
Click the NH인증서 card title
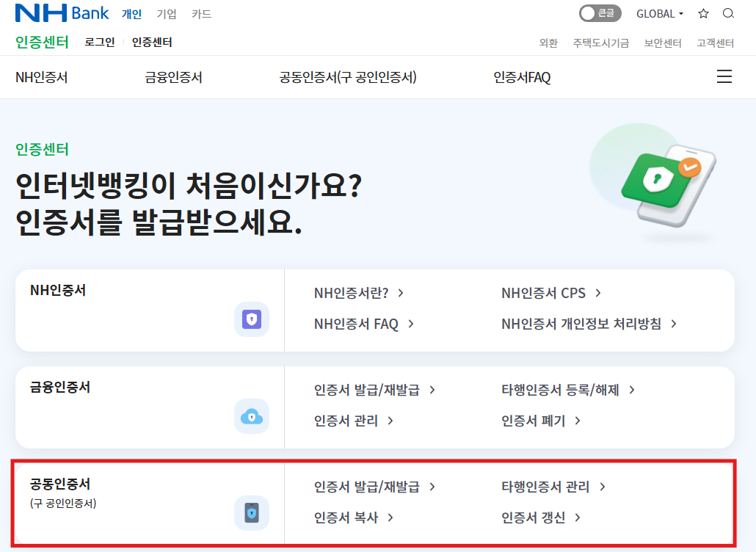pyautogui.click(x=58, y=290)
